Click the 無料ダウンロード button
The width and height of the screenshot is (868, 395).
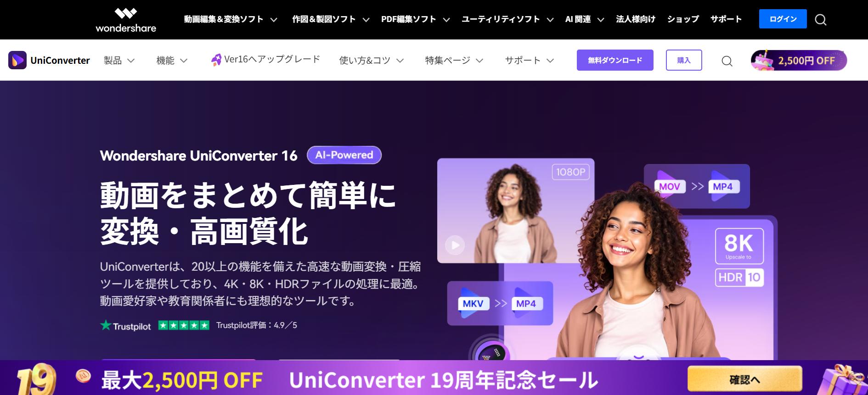coord(615,60)
